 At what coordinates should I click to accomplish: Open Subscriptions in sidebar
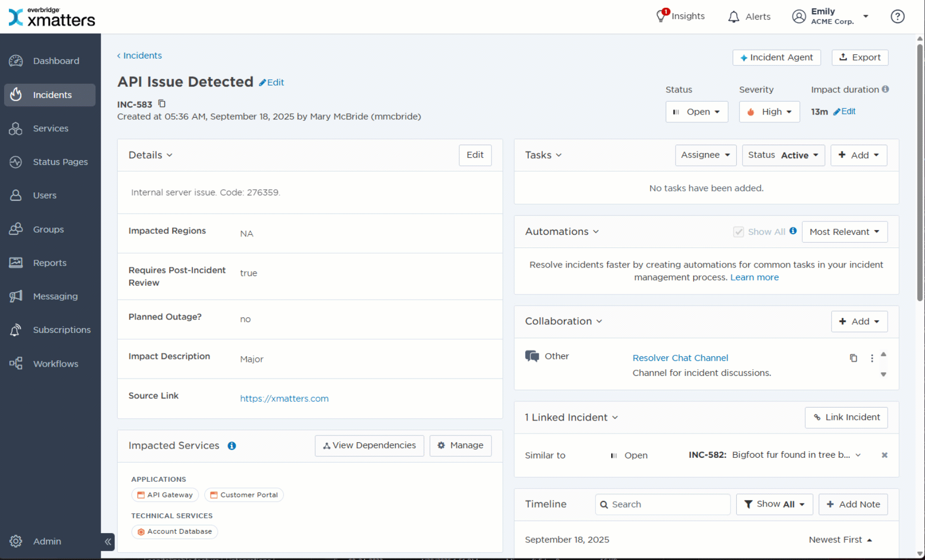tap(50, 330)
